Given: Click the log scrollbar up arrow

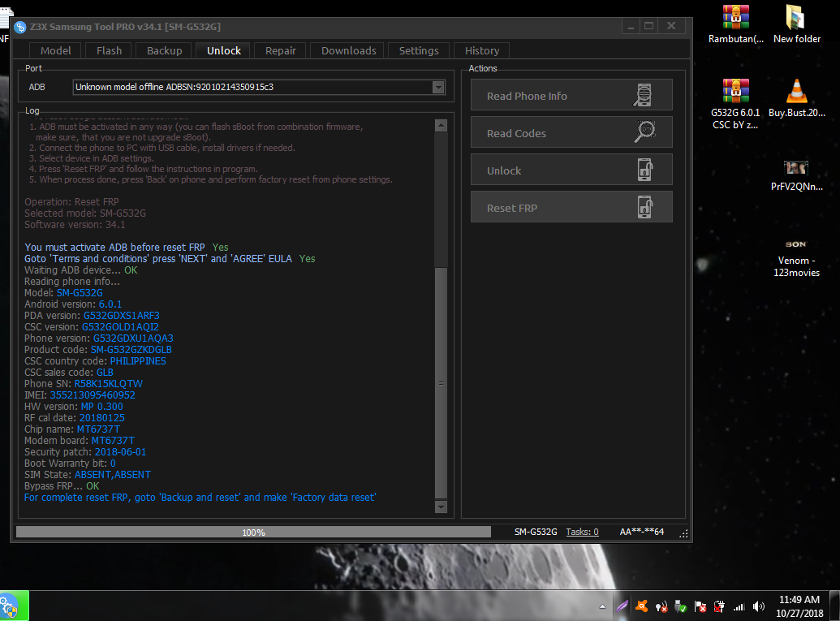Looking at the screenshot, I should click(x=441, y=125).
